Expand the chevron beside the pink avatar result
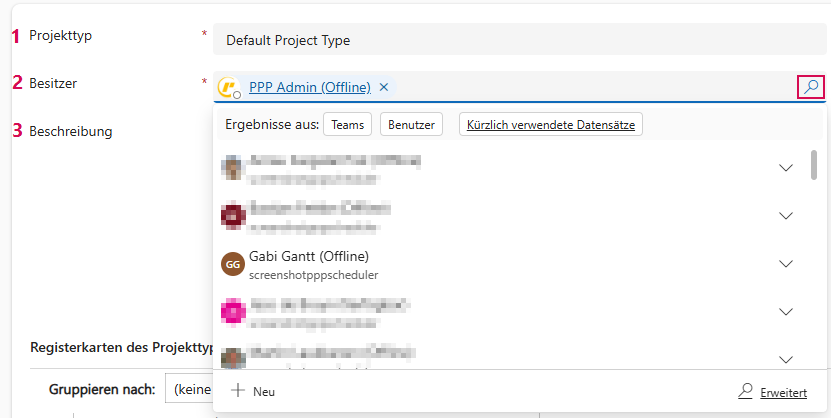This screenshot has width=831, height=418. [785, 312]
